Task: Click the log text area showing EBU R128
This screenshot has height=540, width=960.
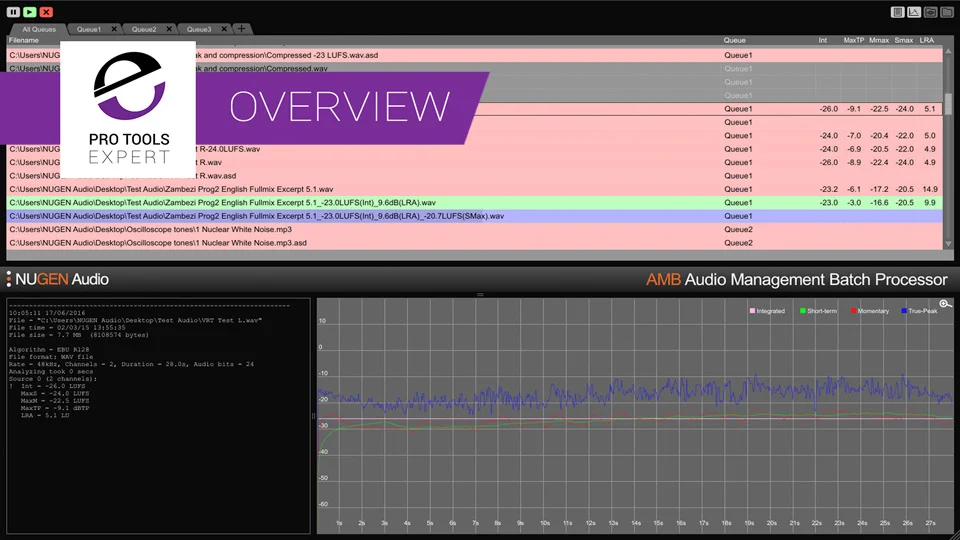Action: click(x=158, y=415)
